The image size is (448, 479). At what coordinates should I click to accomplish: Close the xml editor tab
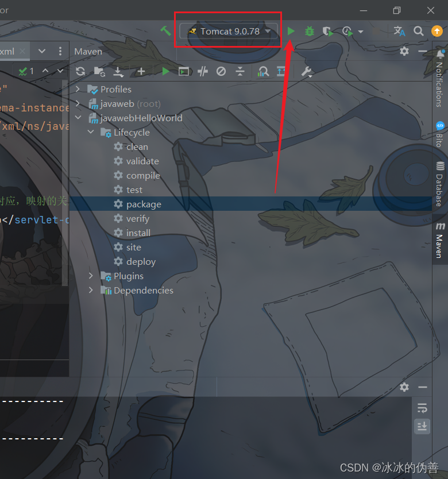pos(22,51)
